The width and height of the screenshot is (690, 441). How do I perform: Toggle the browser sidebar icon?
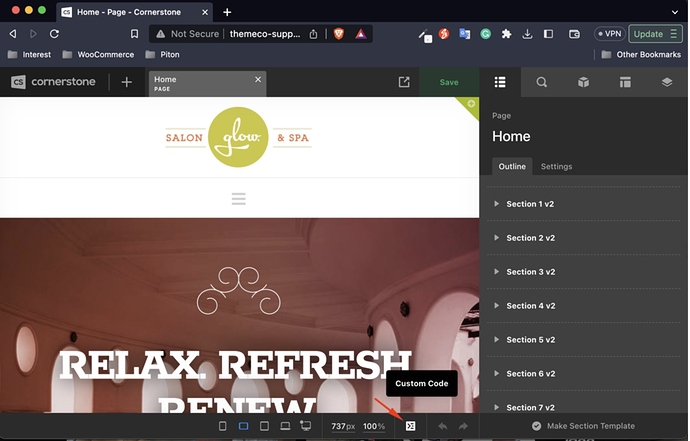pos(548,34)
